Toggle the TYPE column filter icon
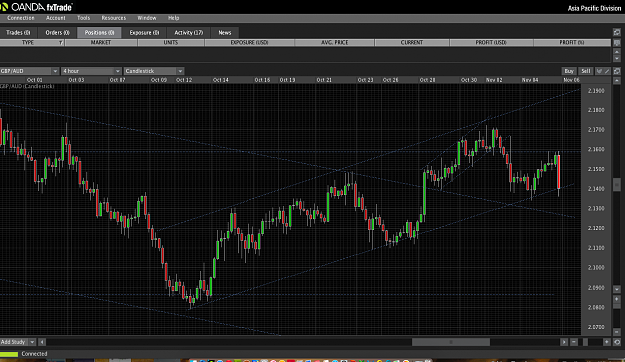 pos(61,42)
